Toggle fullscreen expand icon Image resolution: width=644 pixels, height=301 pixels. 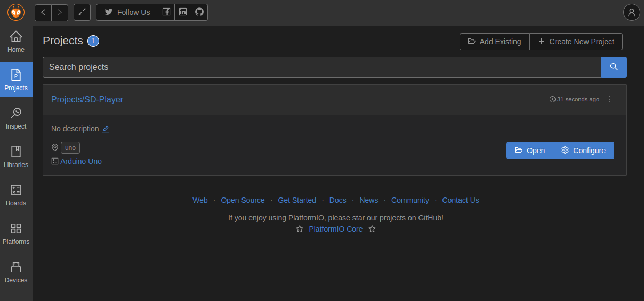pyautogui.click(x=82, y=12)
